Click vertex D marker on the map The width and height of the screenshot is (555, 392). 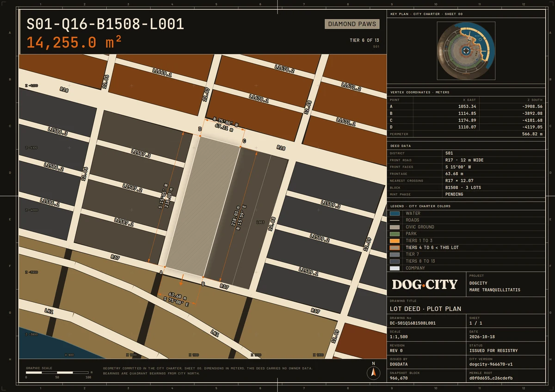(x=200, y=136)
